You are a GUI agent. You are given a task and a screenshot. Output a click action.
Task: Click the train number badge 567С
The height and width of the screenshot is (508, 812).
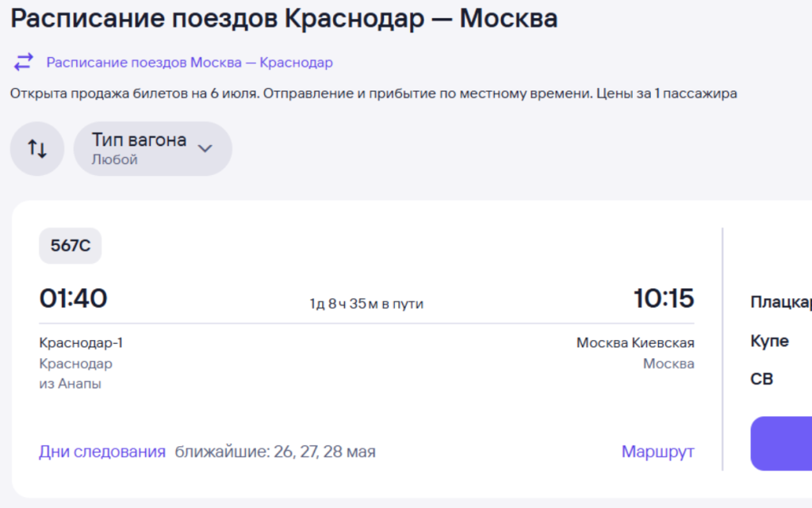pos(70,246)
